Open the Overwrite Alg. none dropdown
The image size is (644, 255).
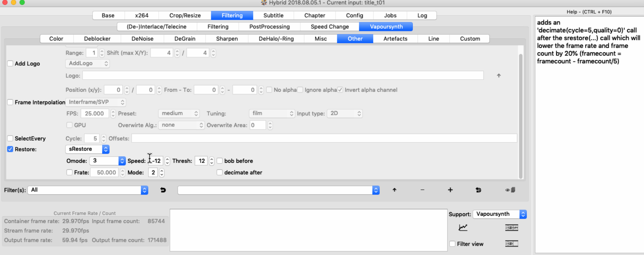coord(181,125)
